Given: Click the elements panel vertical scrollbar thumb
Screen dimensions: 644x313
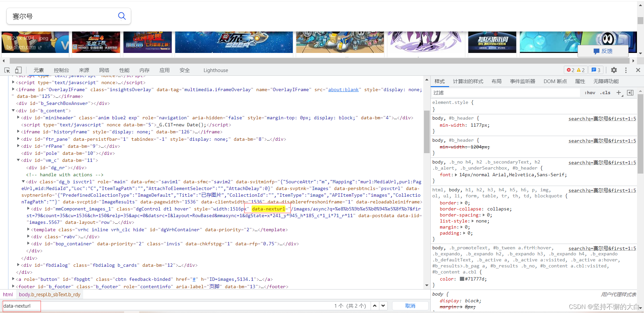Looking at the screenshot, I should tap(427, 131).
